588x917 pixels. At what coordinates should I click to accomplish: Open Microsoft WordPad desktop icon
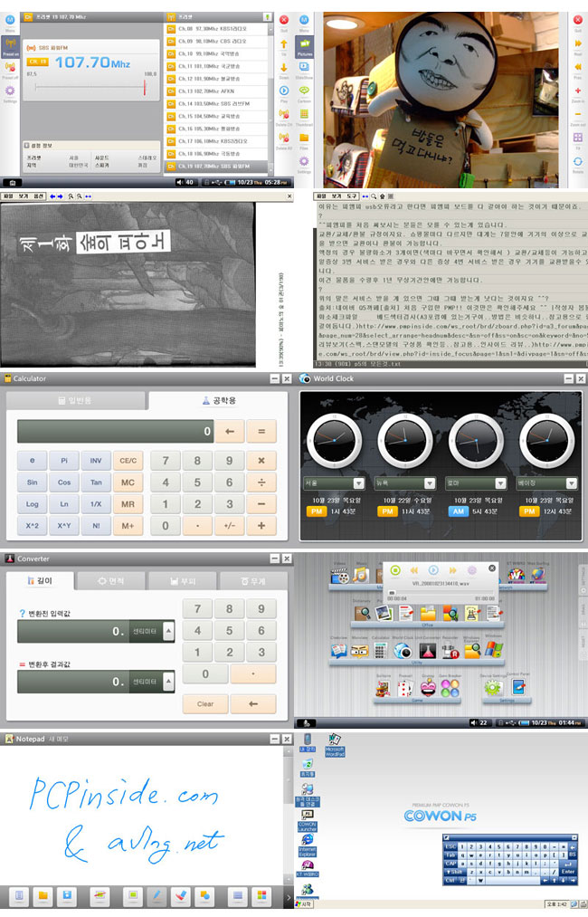335,746
